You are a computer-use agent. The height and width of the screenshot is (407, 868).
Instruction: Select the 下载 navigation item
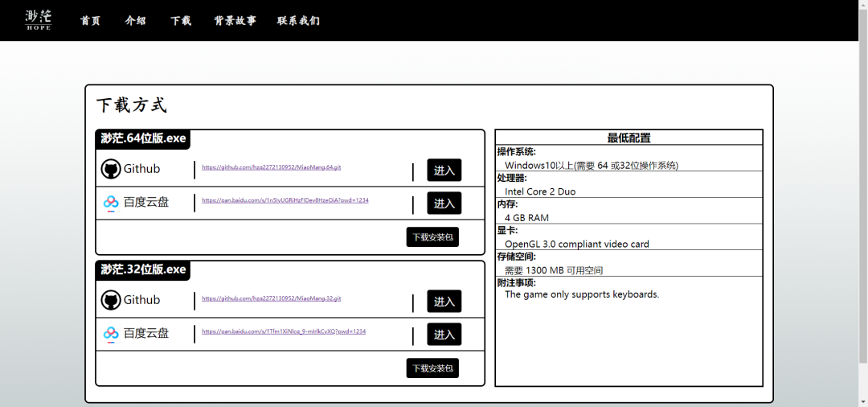click(x=181, y=21)
